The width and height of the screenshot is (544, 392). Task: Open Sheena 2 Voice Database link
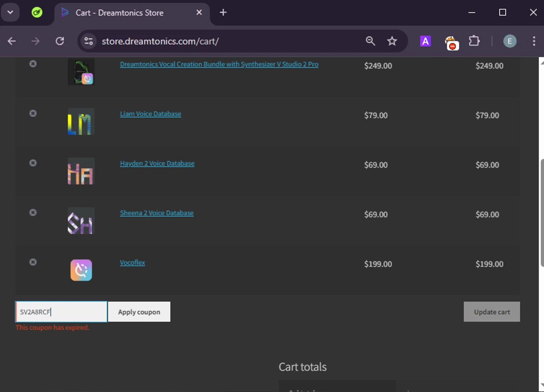pyautogui.click(x=157, y=213)
